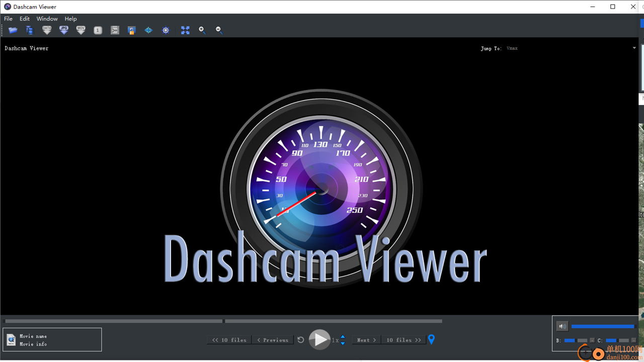644x362 pixels.
Task: Open the Help menu
Action: click(x=70, y=19)
